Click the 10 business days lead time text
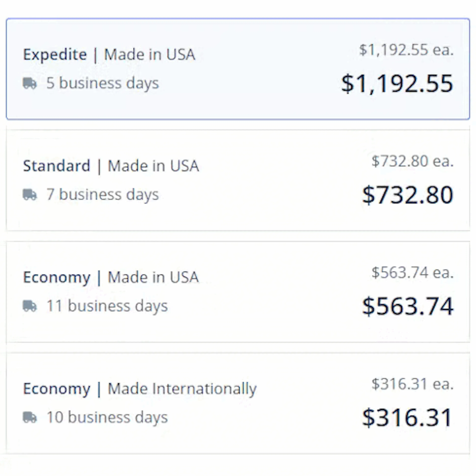The width and height of the screenshot is (476, 476). 107,417
